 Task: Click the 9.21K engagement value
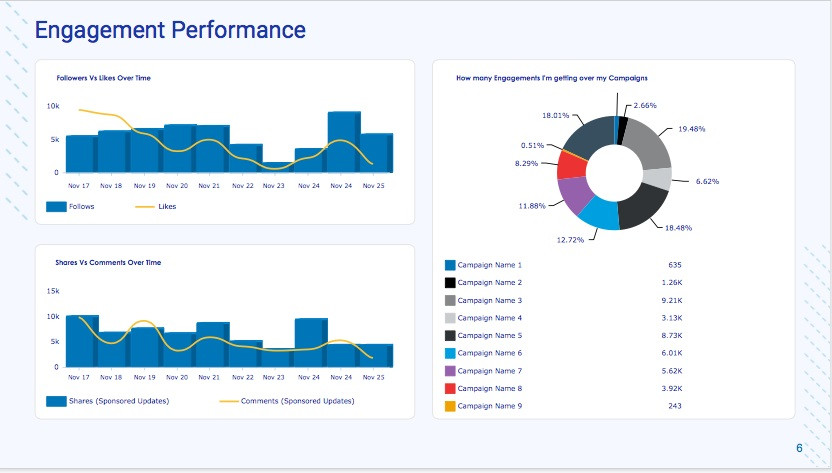[672, 300]
